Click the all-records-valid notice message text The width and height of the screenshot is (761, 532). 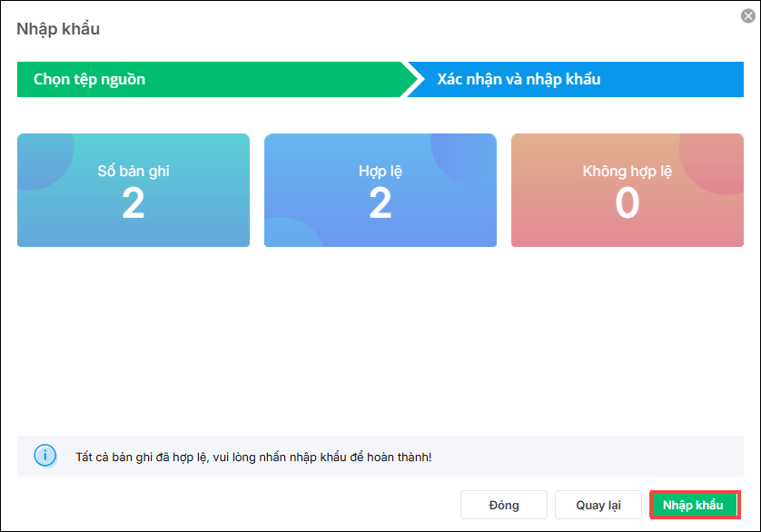pos(253,456)
